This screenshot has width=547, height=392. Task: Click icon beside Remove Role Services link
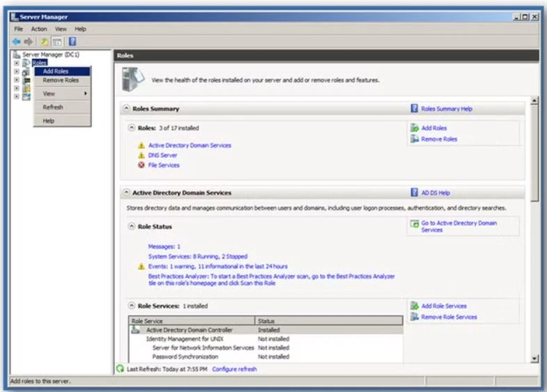click(x=415, y=317)
